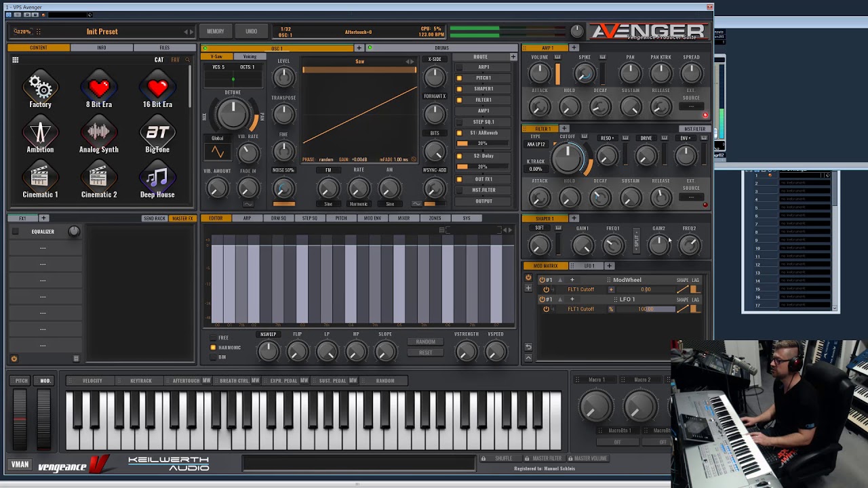
Task: Switch to the FILES browser tab
Action: coord(164,48)
